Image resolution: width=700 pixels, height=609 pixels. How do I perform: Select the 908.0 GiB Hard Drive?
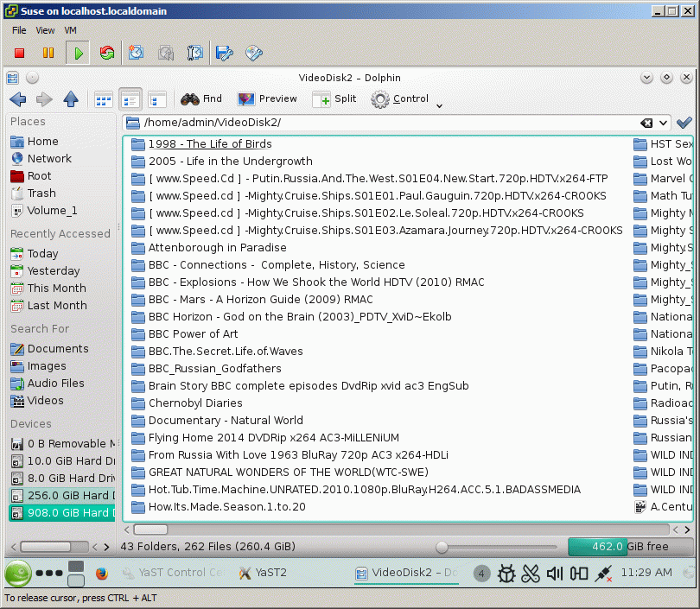click(61, 512)
